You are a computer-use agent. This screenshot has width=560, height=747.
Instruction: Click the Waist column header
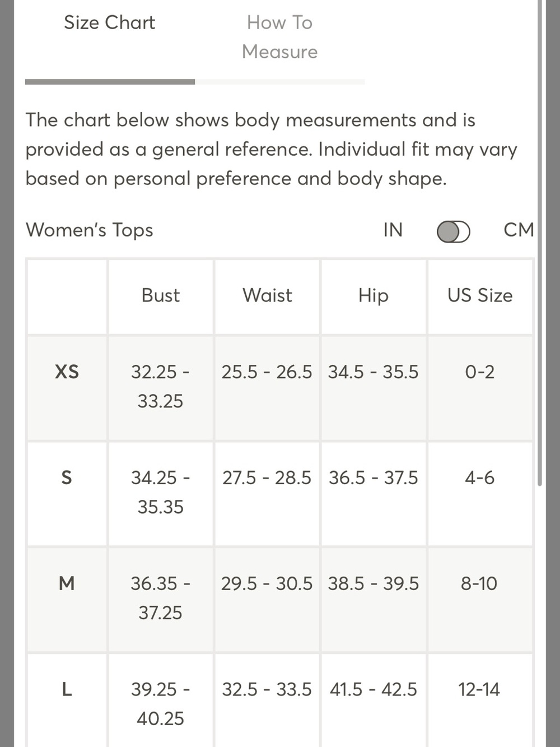[x=267, y=295]
